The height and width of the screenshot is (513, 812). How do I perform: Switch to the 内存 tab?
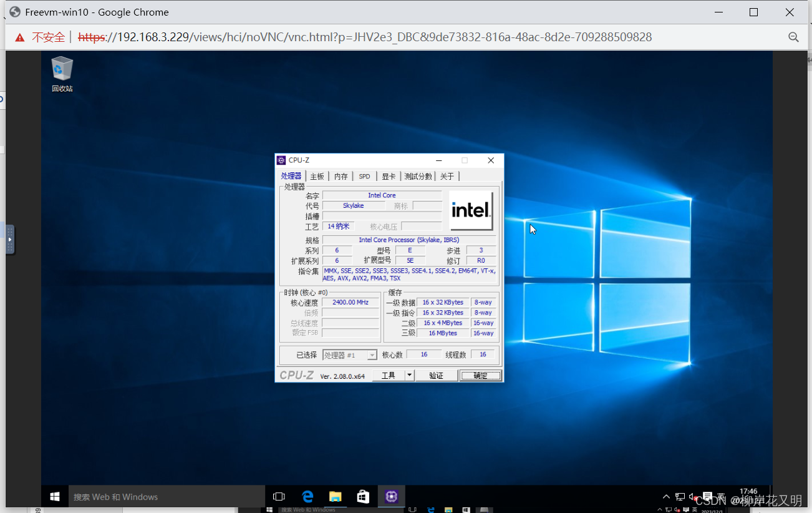(341, 176)
